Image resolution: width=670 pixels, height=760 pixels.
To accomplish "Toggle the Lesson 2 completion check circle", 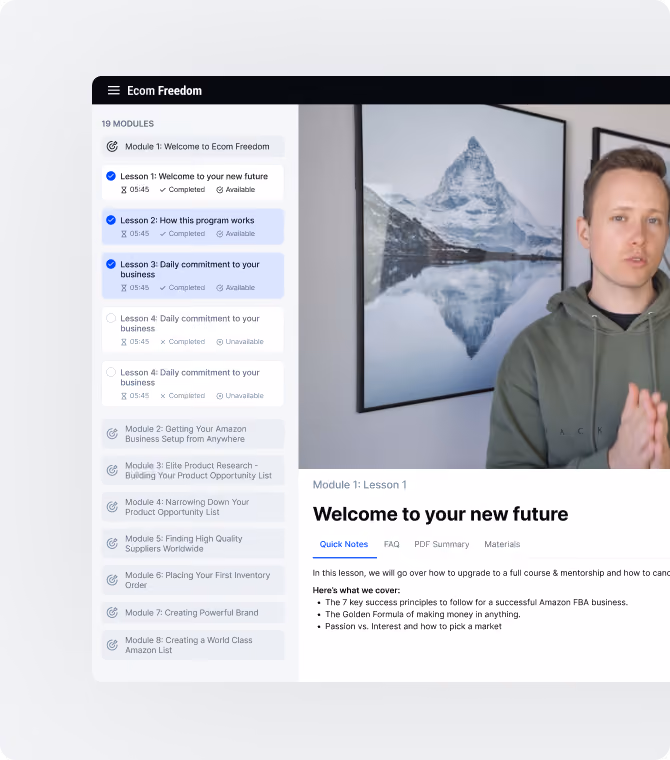I will (111, 220).
